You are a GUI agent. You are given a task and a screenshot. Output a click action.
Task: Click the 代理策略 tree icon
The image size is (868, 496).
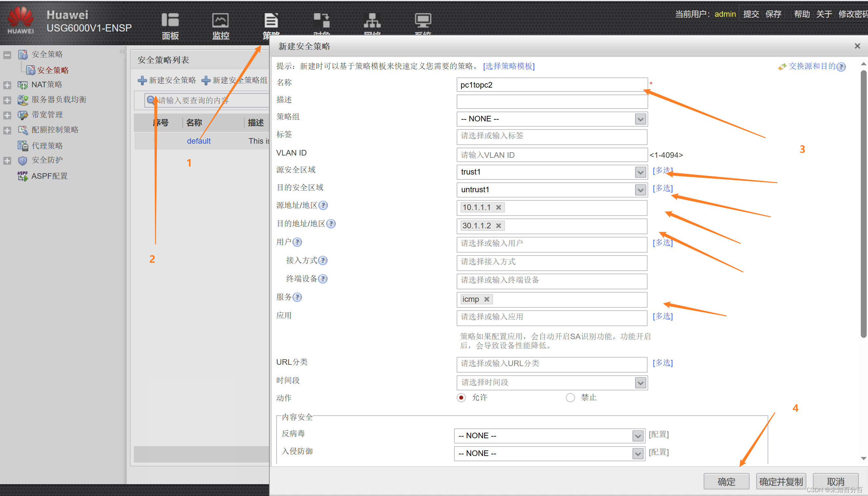coord(23,146)
